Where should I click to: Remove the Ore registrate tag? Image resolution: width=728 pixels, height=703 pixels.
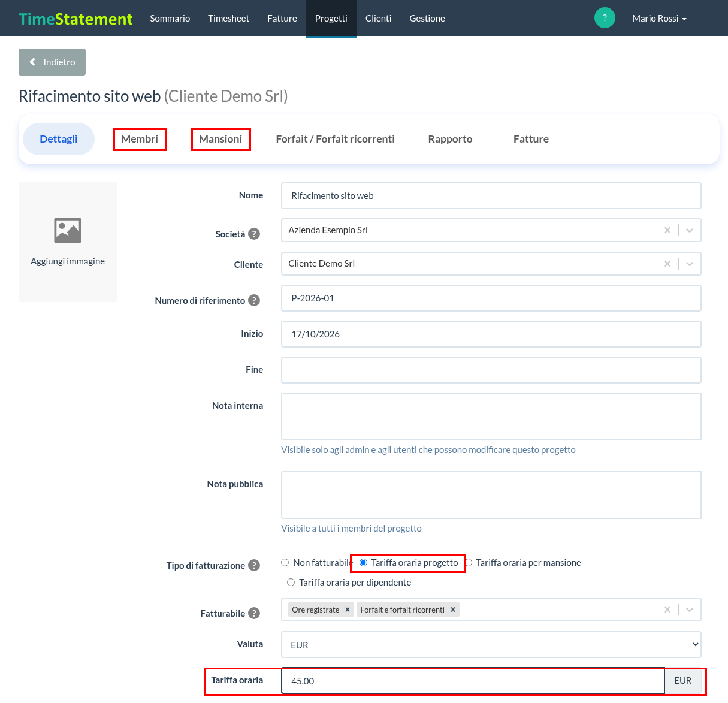click(348, 610)
